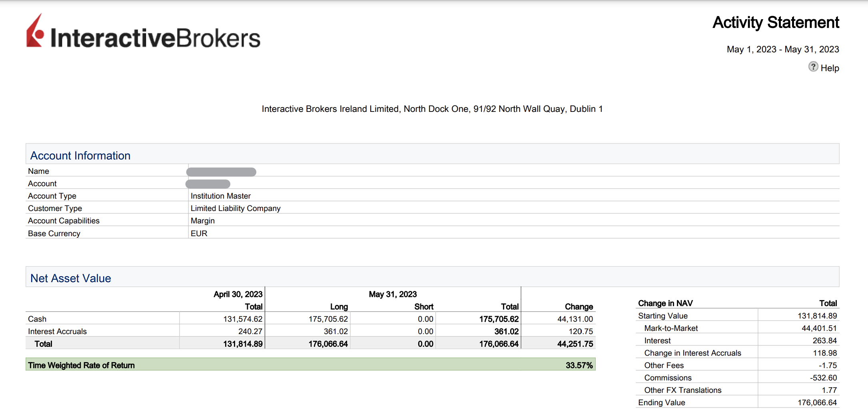Click the Interest Accruals row label

click(x=57, y=331)
